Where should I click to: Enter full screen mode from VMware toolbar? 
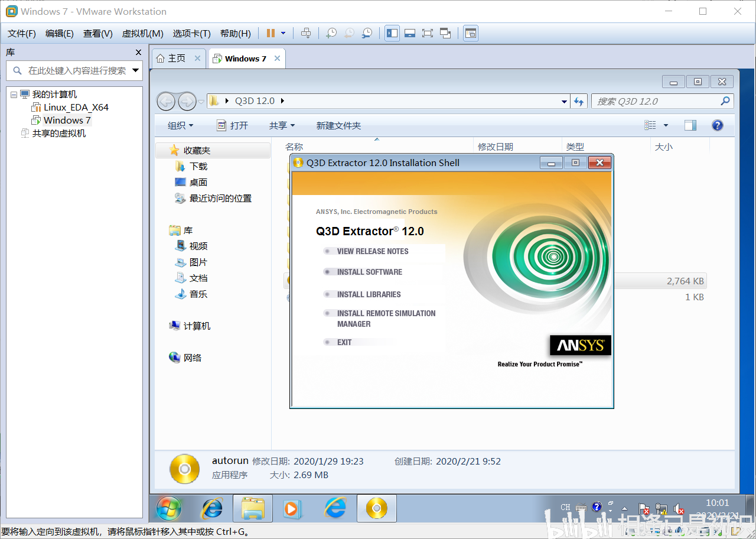coord(428,33)
